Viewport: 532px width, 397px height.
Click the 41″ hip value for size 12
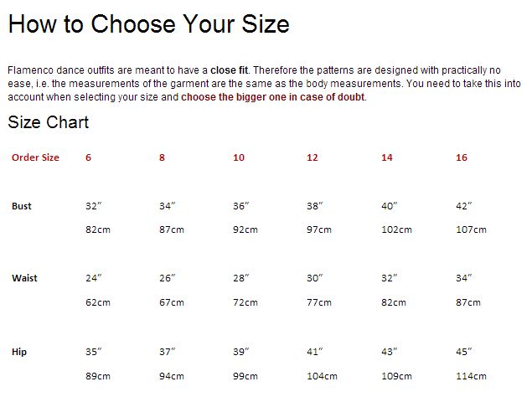tap(314, 352)
